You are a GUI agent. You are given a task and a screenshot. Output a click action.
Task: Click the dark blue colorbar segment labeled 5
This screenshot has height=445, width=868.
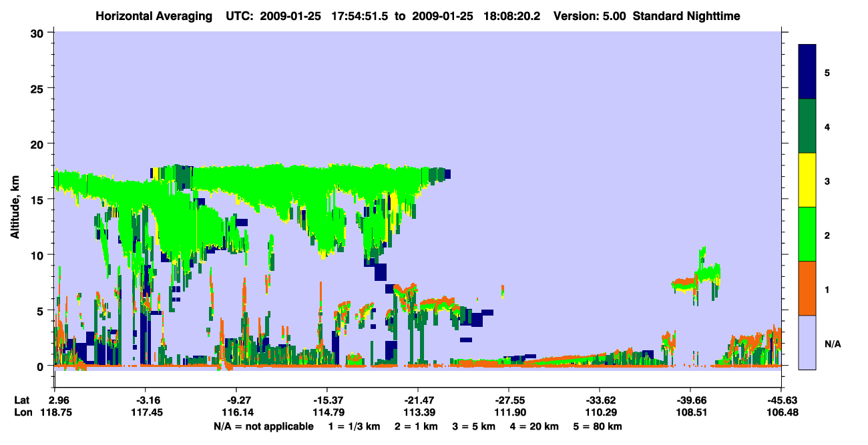[x=807, y=72]
